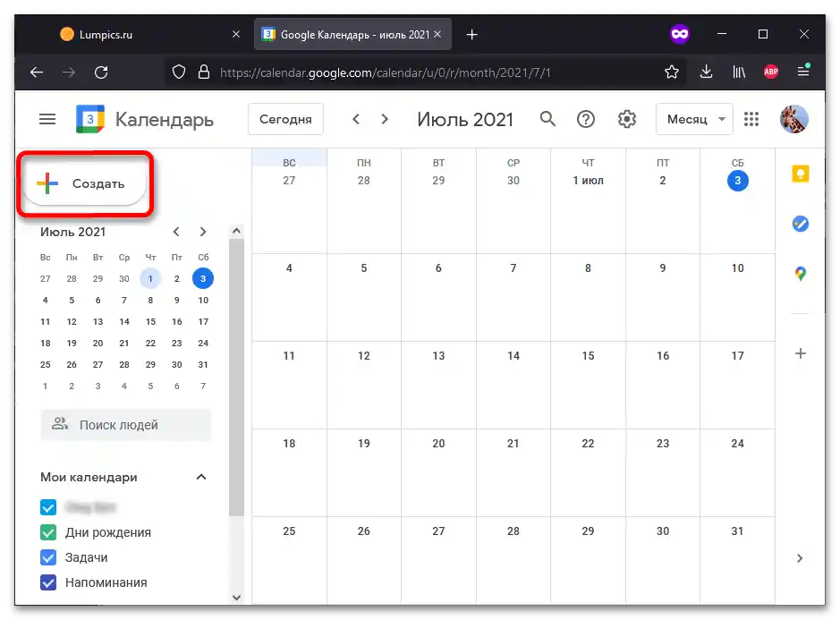Open the browser downloads icon

tap(706, 72)
